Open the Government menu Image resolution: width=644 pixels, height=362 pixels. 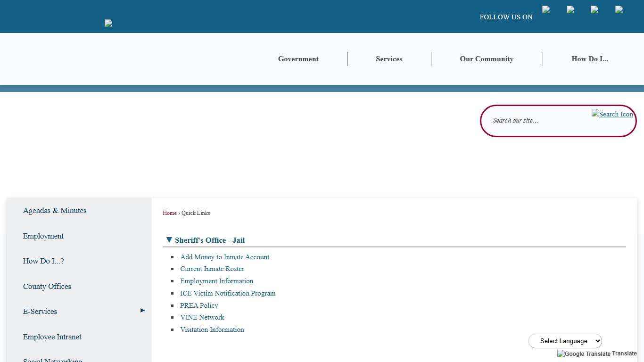[298, 59]
